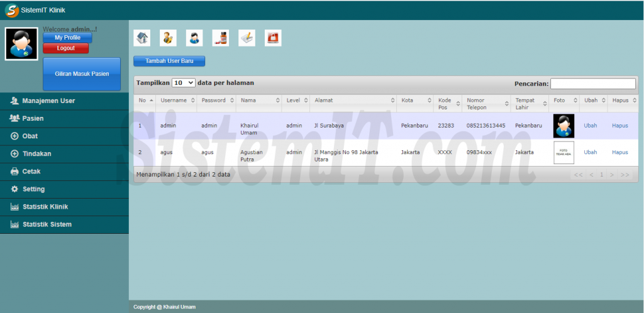
Task: Click Hapus link for agus row
Action: point(619,152)
